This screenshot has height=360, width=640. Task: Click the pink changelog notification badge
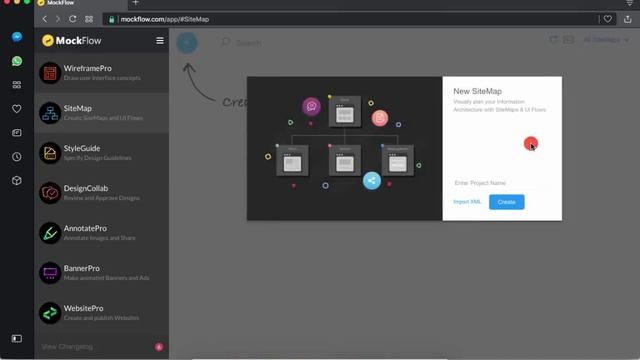pyautogui.click(x=159, y=347)
